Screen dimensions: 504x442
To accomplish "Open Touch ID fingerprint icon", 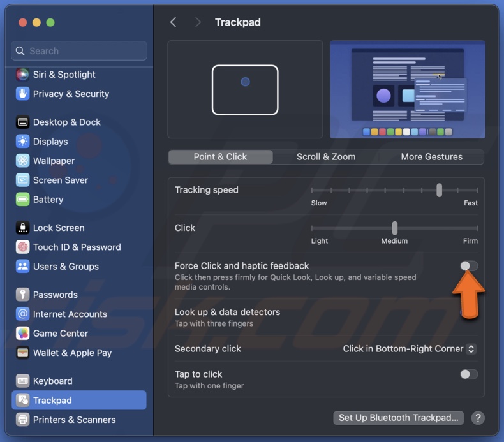I will [22, 247].
